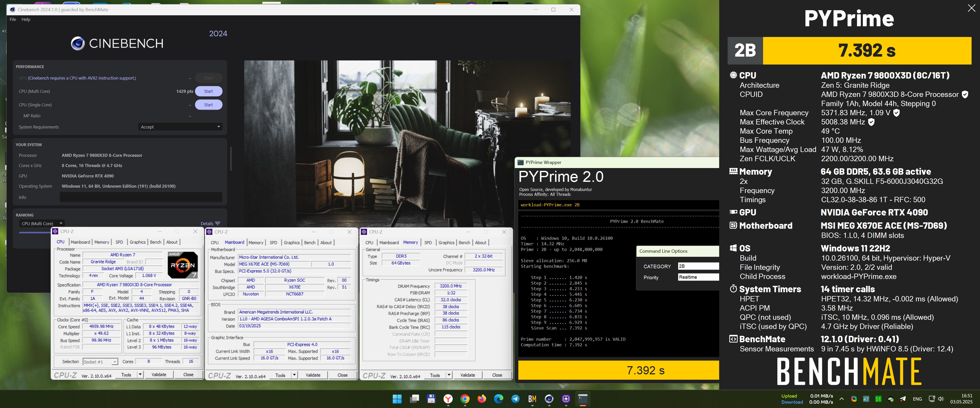
Task: Click the Info text field in Cinebench
Action: 141,197
